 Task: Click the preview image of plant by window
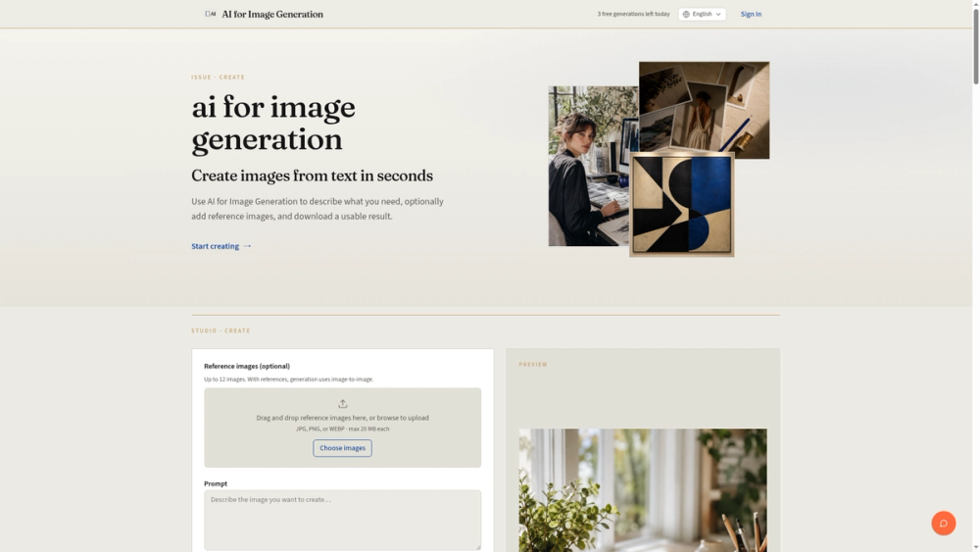coord(643,490)
